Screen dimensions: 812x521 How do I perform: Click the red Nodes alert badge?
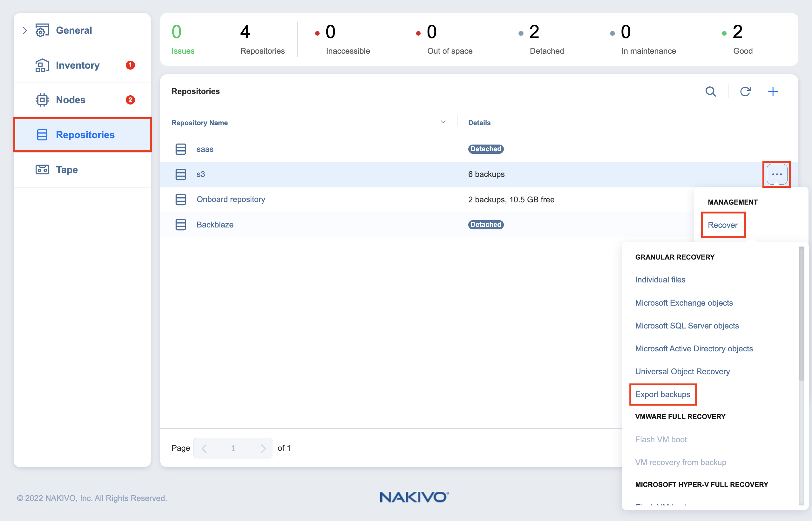[x=130, y=100]
